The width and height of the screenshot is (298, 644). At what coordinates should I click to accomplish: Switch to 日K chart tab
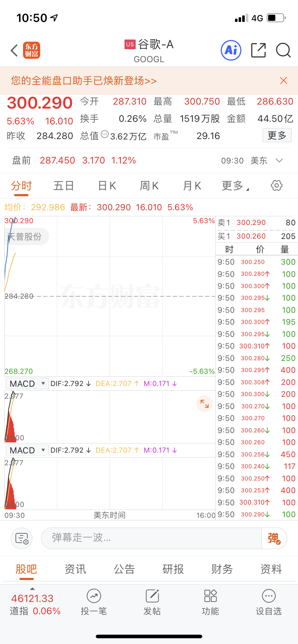click(107, 186)
